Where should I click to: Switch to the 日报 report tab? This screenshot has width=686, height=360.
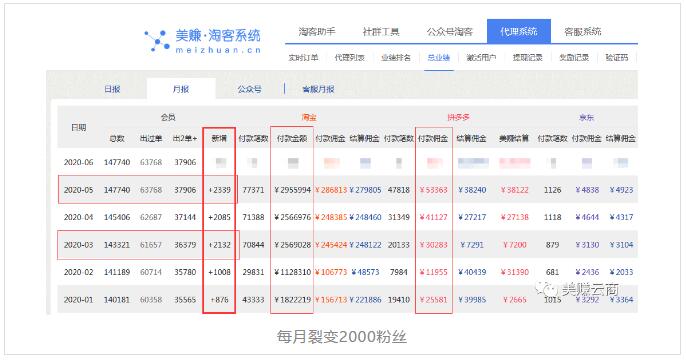pos(112,89)
